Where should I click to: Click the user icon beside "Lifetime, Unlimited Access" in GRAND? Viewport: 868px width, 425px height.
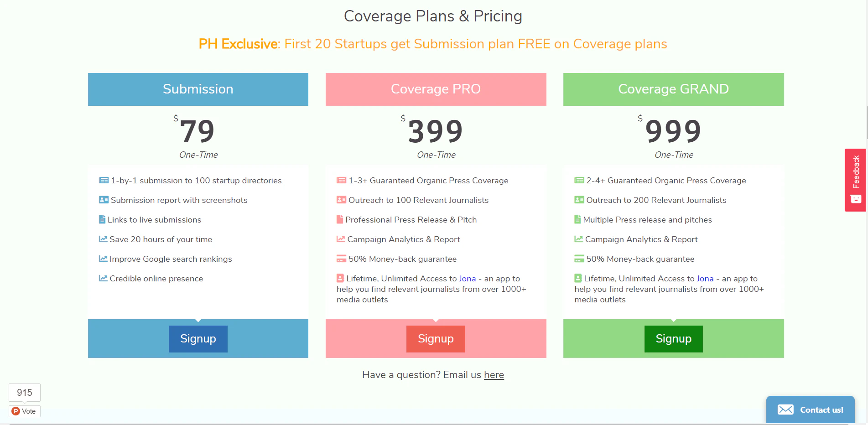click(x=578, y=278)
